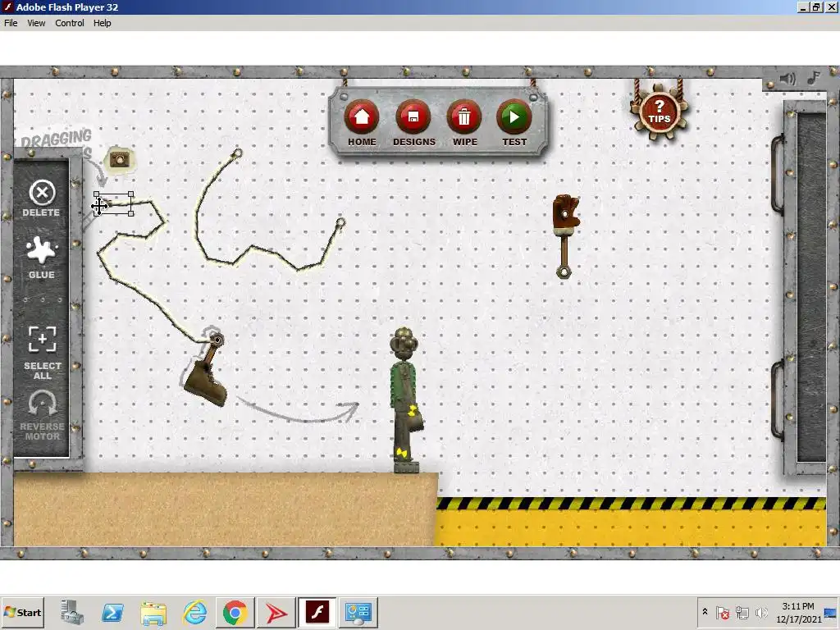Viewport: 840px width, 630px height.
Task: Open Google Chrome from taskbar
Action: point(235,612)
